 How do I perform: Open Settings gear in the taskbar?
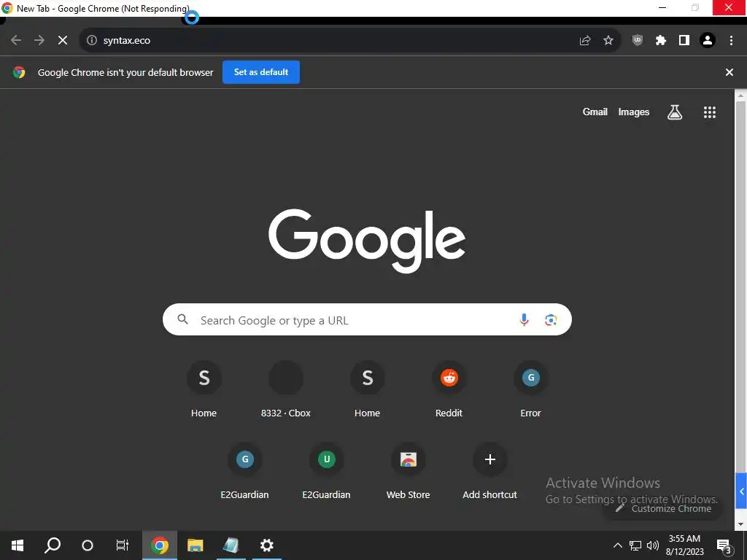click(267, 545)
